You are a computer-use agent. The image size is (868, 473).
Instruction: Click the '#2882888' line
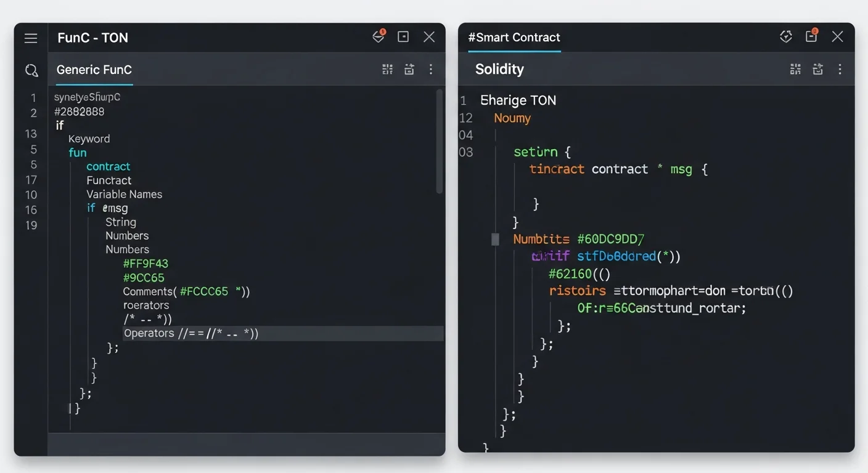(x=79, y=111)
